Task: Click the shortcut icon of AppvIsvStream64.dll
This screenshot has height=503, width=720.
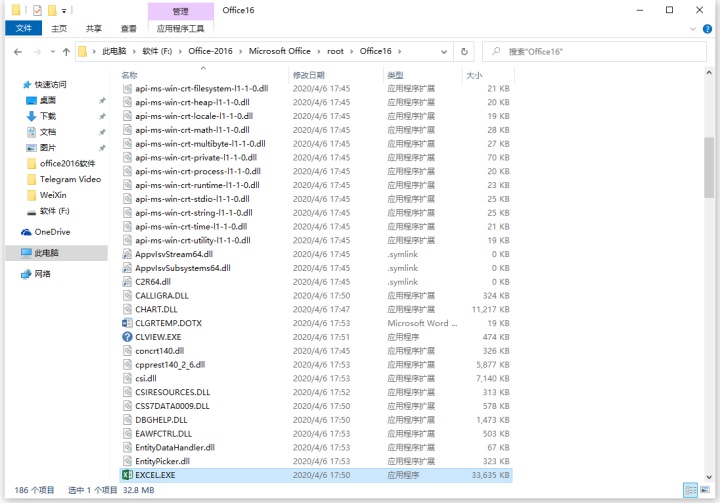Action: pyautogui.click(x=127, y=254)
